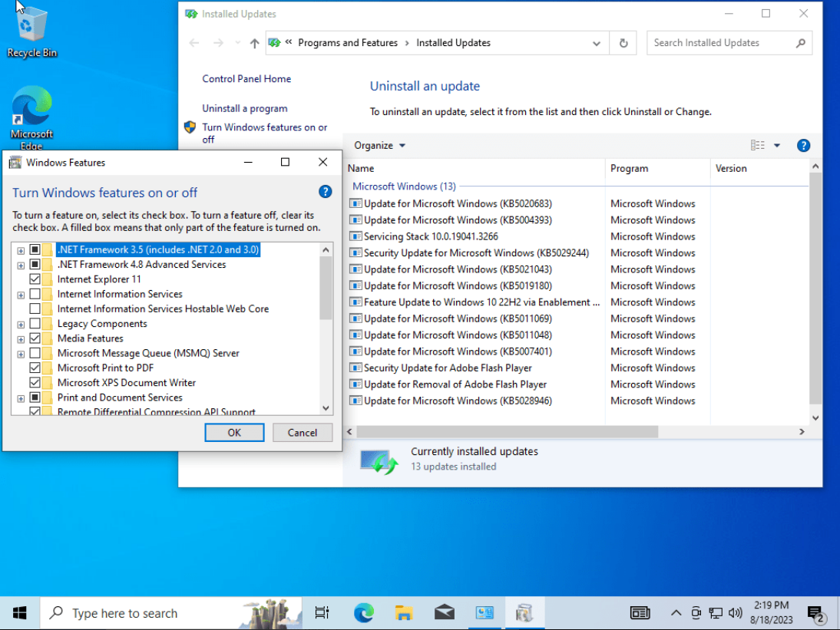This screenshot has height=630, width=840.
Task: Expand Legacy Components node
Action: (21, 325)
